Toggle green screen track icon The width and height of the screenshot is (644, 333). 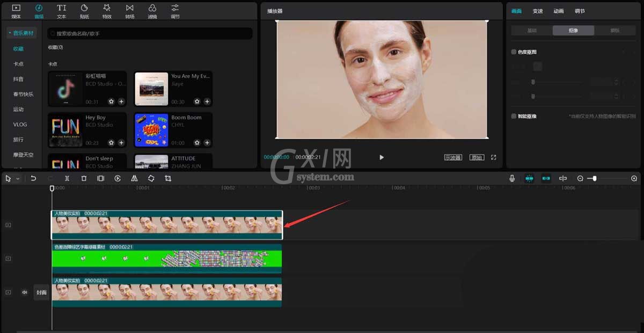pyautogui.click(x=8, y=258)
